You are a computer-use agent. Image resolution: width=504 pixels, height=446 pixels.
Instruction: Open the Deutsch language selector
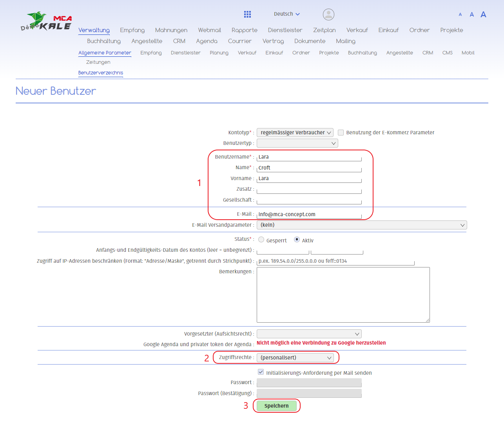click(286, 14)
